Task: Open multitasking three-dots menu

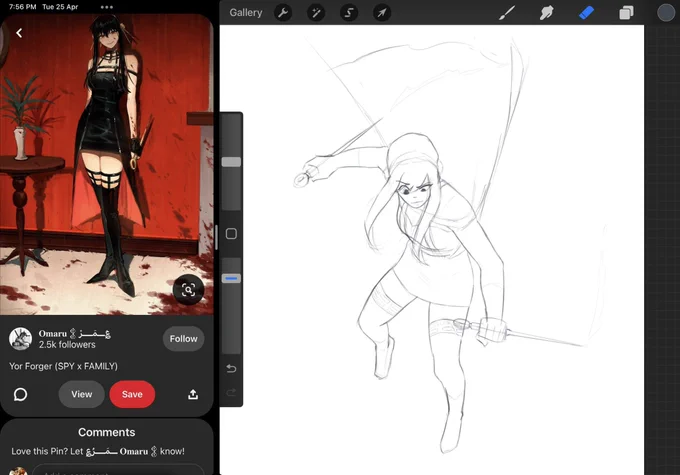Action: [x=107, y=7]
